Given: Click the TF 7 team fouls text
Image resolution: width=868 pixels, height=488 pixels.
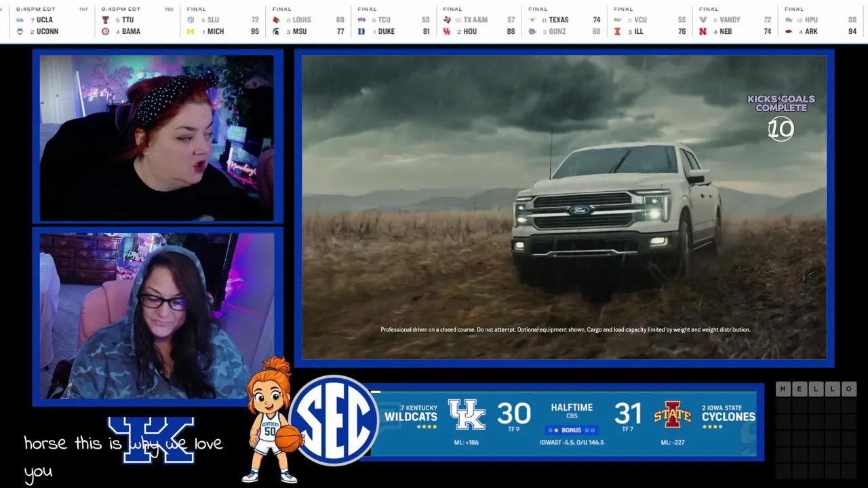Looking at the screenshot, I should pos(628,429).
